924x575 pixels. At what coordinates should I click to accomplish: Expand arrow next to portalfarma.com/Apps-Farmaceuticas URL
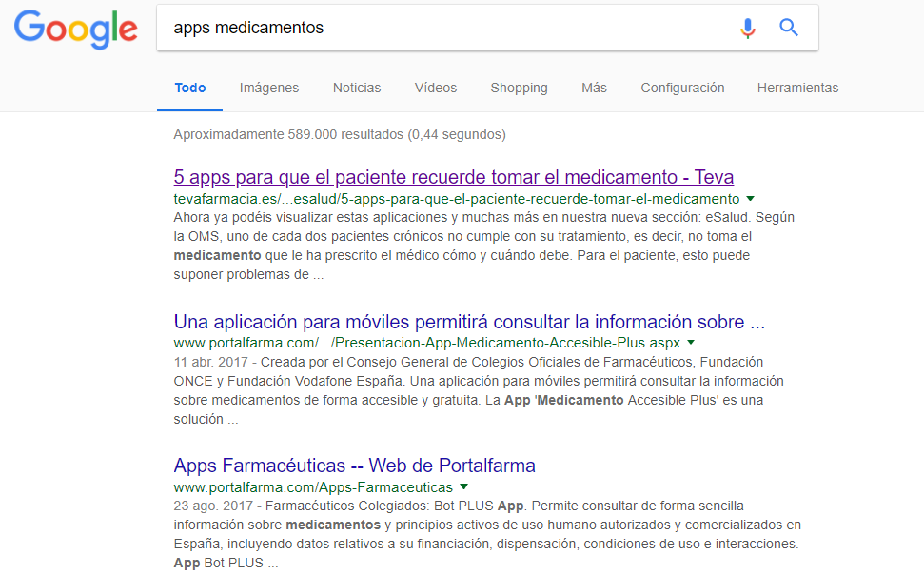pos(463,486)
